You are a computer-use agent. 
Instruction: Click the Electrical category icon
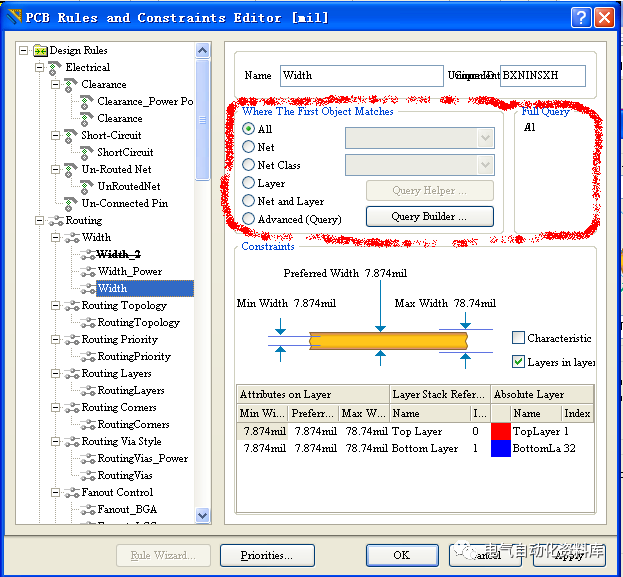coord(55,68)
